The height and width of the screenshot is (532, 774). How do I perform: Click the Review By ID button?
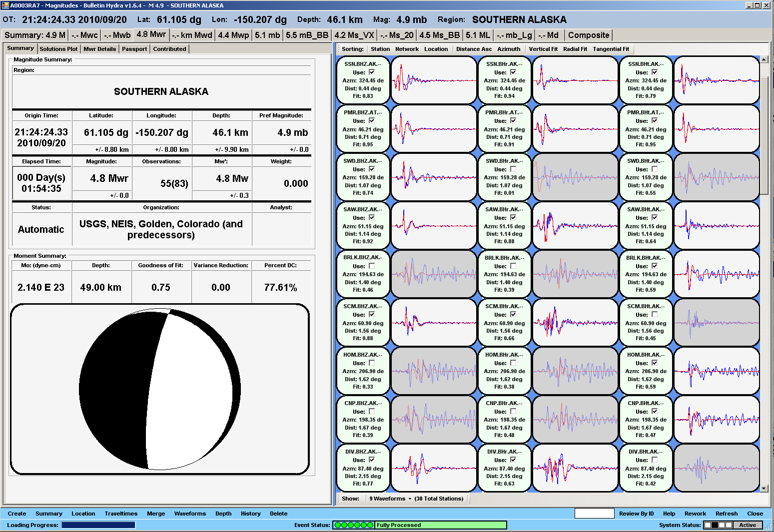636,514
